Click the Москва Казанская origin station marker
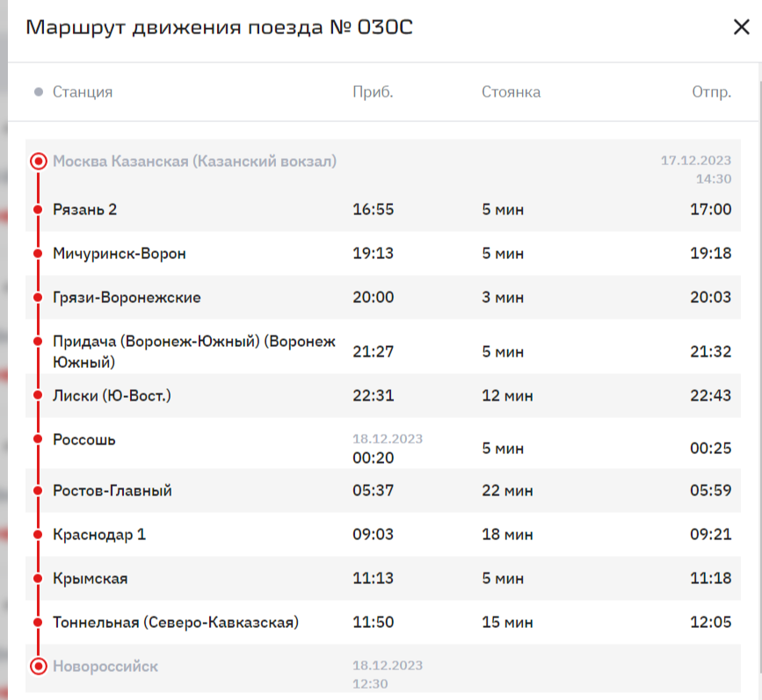This screenshot has width=762, height=700. (x=38, y=162)
